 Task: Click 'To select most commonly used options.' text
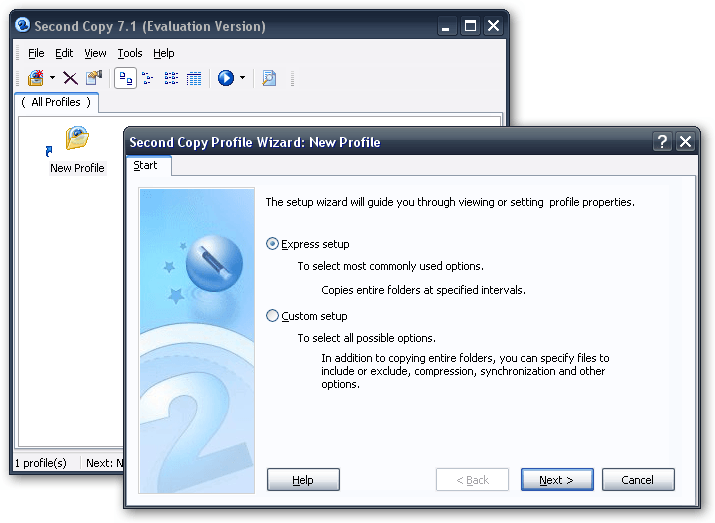coord(390,266)
